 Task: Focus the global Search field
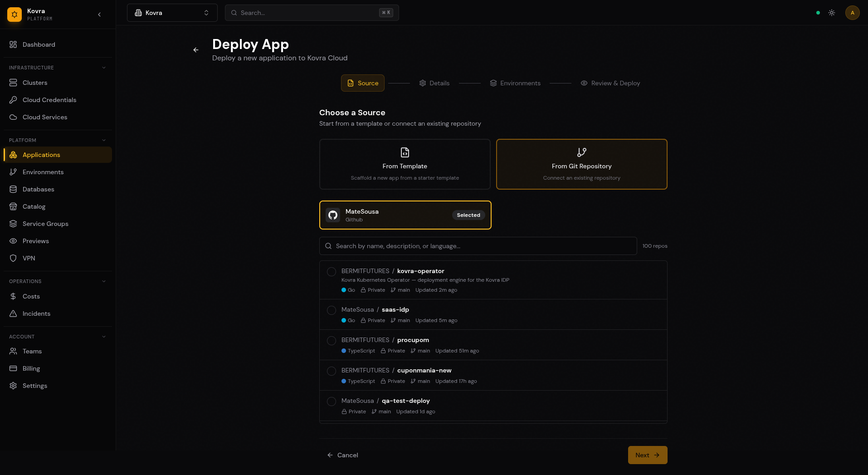312,13
